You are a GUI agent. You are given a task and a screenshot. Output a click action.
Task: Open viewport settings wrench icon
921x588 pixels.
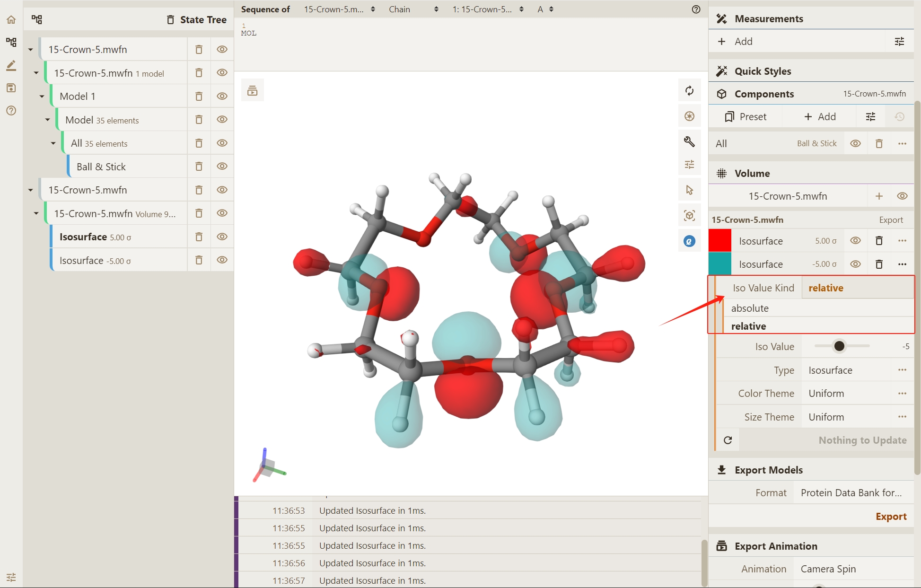[x=689, y=141]
